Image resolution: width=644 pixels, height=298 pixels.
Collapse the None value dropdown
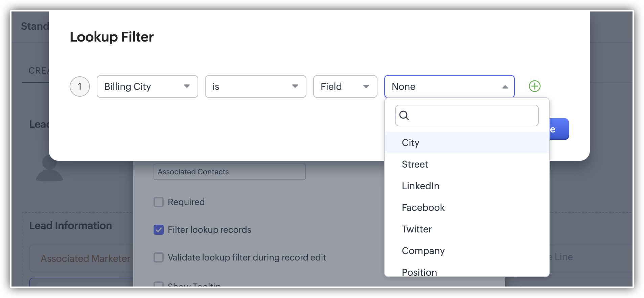(x=449, y=86)
